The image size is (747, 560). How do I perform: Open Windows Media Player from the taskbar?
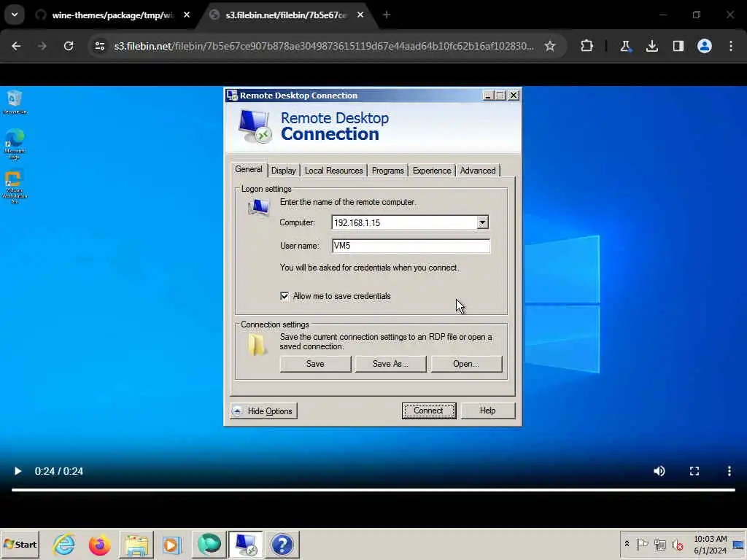pyautogui.click(x=172, y=544)
